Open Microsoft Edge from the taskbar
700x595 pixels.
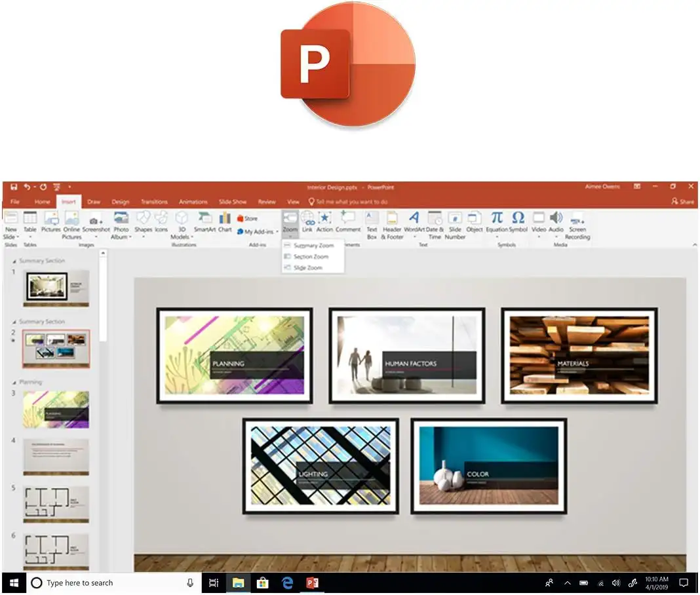pos(287,583)
